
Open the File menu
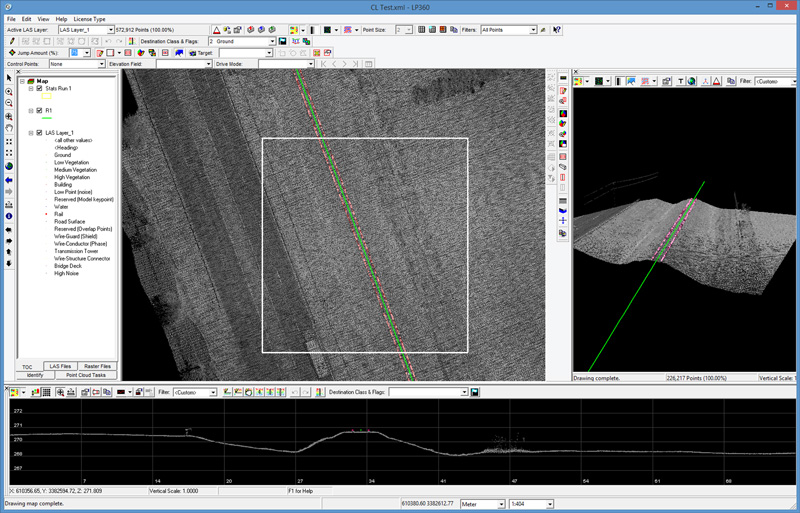11,19
